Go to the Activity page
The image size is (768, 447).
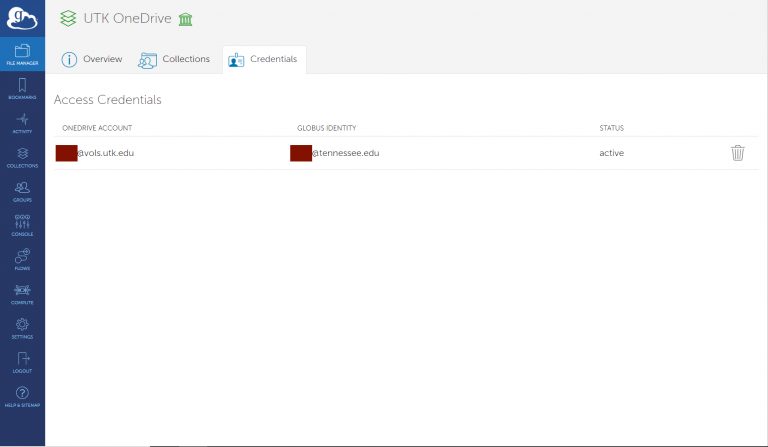(22, 123)
